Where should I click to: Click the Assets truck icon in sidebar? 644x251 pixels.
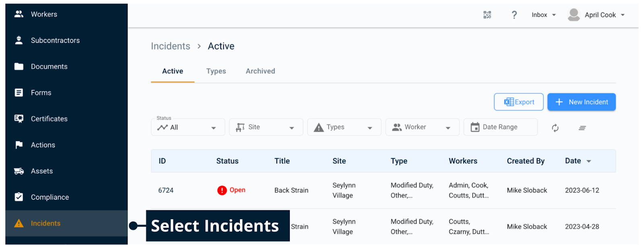19,171
